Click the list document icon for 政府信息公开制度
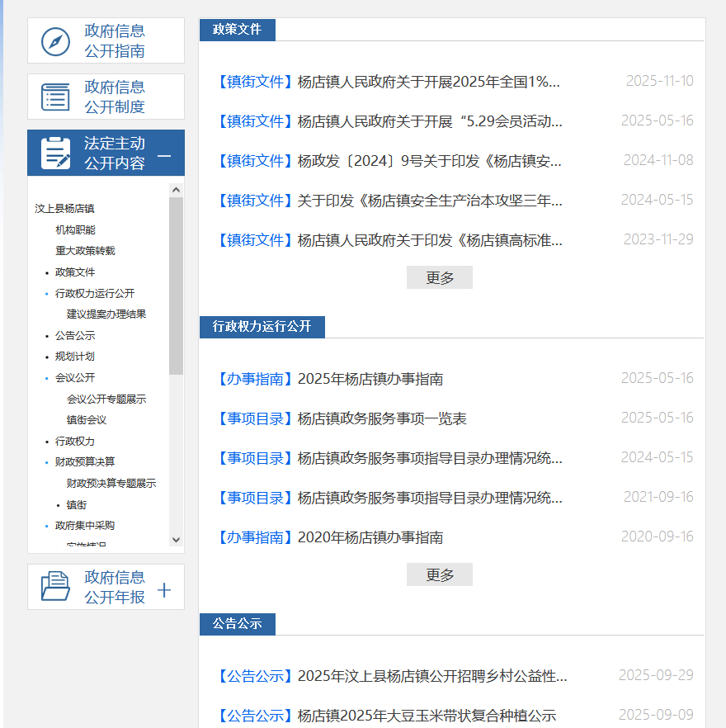Viewport: 726px width, 728px height. pyautogui.click(x=55, y=97)
